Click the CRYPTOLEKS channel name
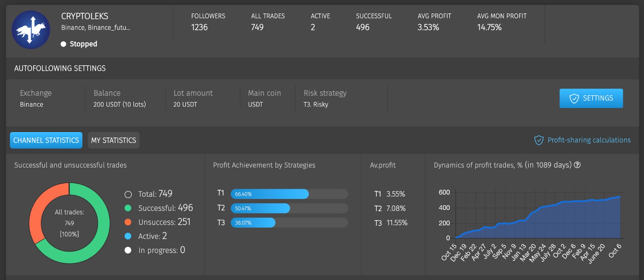644x280 pixels. point(85,16)
